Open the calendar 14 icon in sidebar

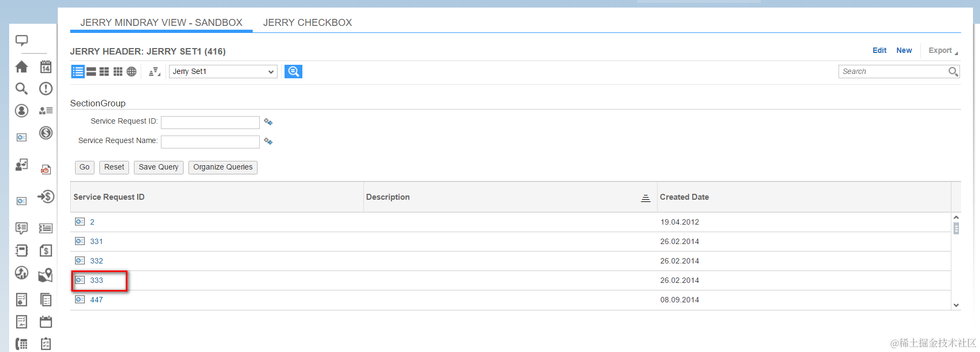[46, 66]
